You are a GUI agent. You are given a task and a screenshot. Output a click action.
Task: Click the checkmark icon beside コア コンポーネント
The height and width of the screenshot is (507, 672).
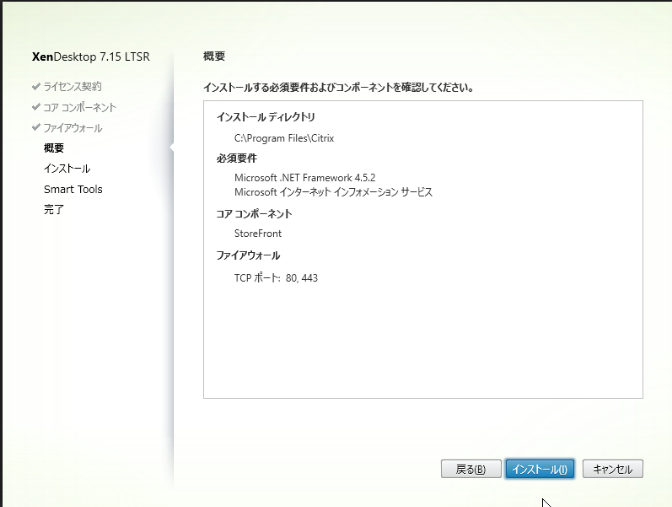coord(36,107)
